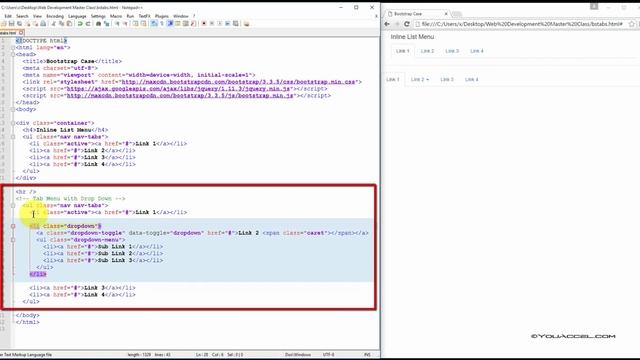
Task: Open the Link 2 dropdown tab
Action: point(420,79)
